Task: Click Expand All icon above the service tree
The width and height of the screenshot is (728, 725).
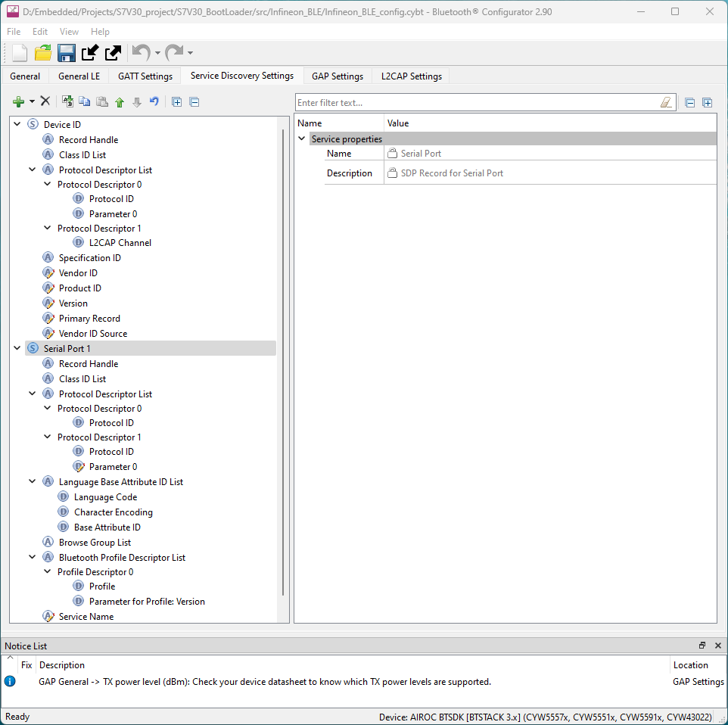Action: click(x=177, y=101)
